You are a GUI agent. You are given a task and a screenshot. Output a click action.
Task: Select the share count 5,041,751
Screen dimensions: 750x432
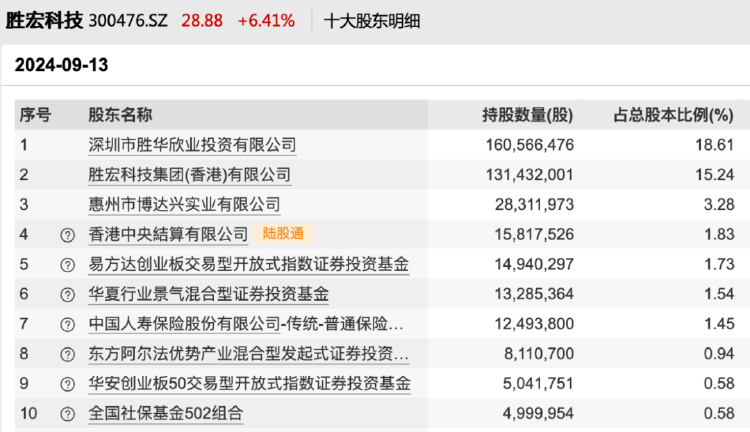(538, 384)
